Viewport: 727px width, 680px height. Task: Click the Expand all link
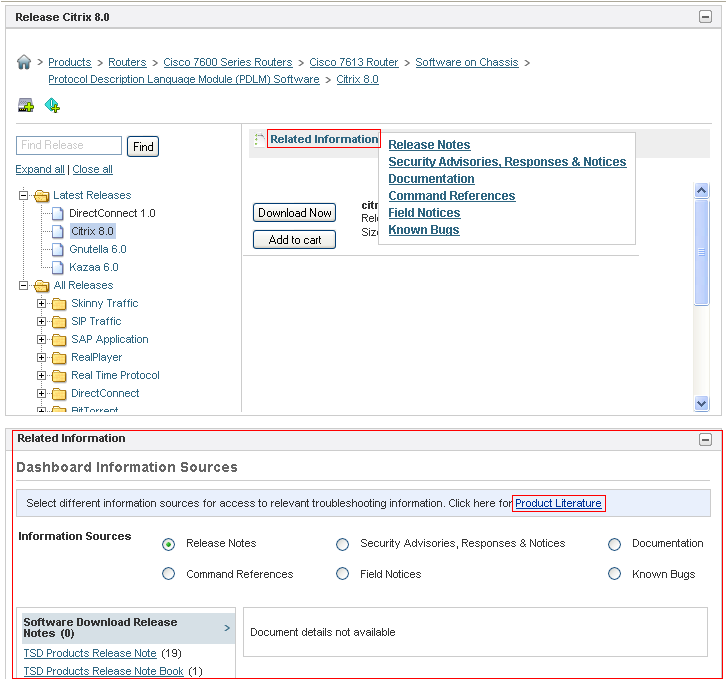[x=40, y=170]
